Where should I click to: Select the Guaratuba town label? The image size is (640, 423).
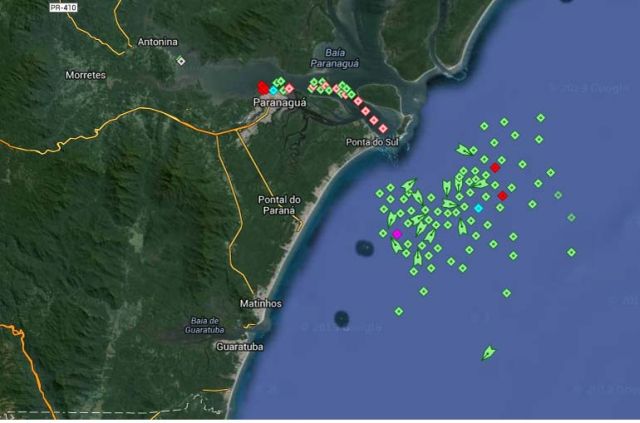click(x=240, y=347)
